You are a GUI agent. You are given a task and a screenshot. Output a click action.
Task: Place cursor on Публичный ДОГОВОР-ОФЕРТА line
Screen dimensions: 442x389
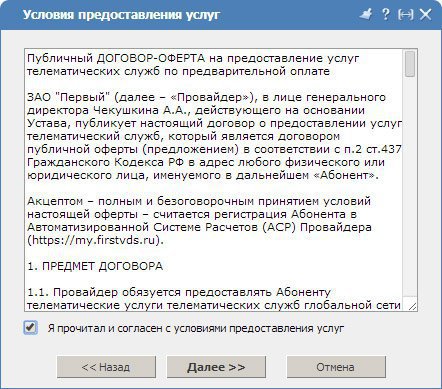[193, 58]
